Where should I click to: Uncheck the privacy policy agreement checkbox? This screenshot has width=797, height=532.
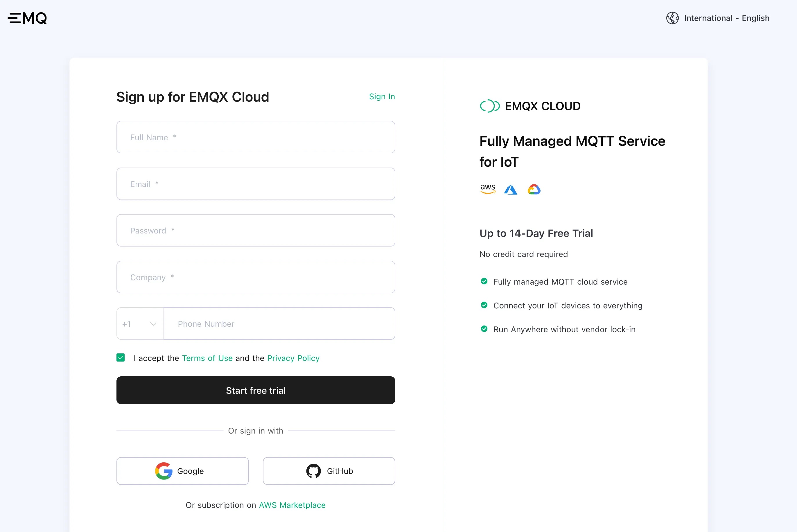(x=121, y=358)
